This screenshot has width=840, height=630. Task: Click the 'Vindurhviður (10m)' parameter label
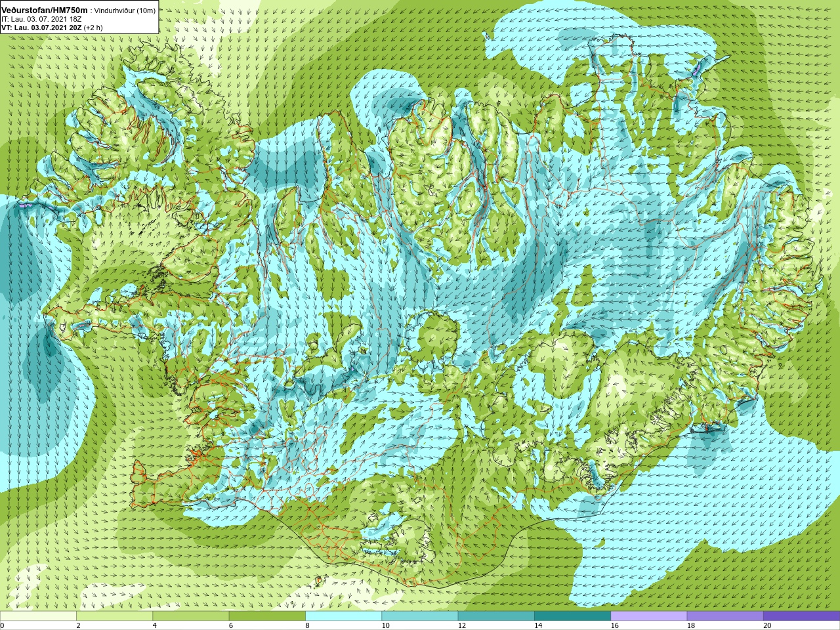point(125,10)
